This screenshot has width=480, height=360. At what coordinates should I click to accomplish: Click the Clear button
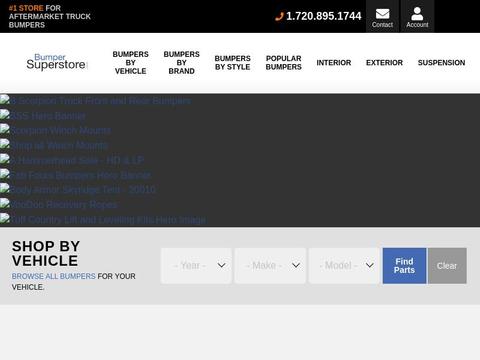coord(447,266)
